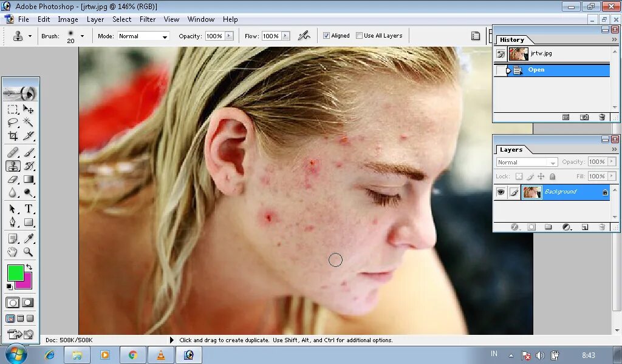Hide the Background layer eye icon
This screenshot has height=364, width=622.
pos(501,192)
